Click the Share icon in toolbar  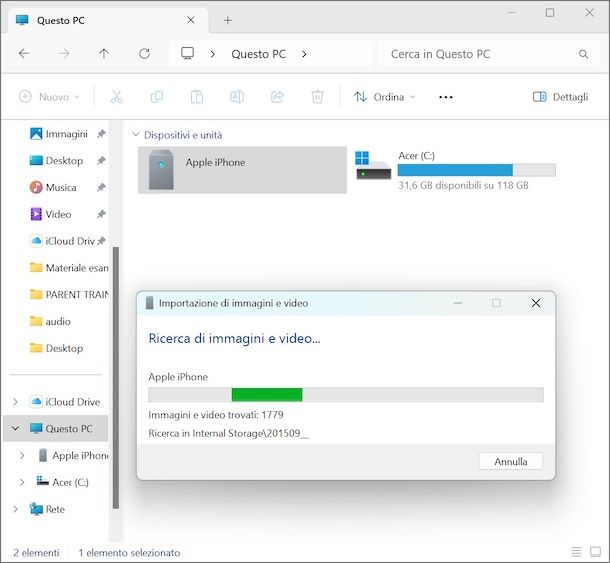pyautogui.click(x=277, y=97)
